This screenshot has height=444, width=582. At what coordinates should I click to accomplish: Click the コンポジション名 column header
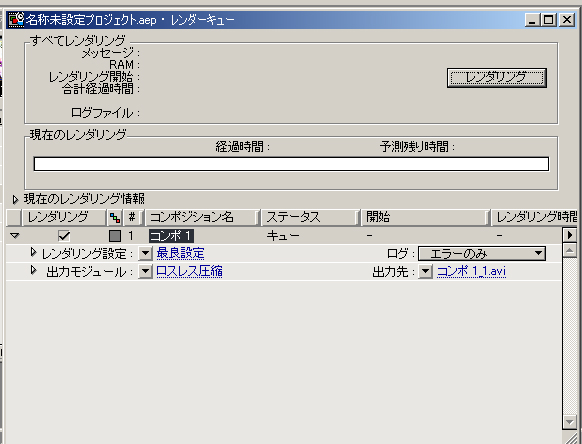[x=202, y=218]
